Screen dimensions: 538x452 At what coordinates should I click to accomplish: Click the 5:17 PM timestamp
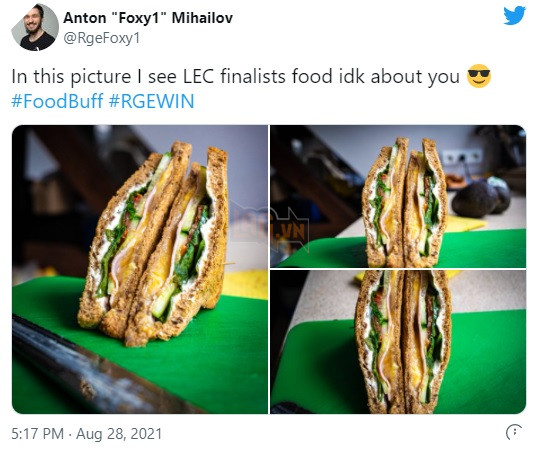coord(38,434)
